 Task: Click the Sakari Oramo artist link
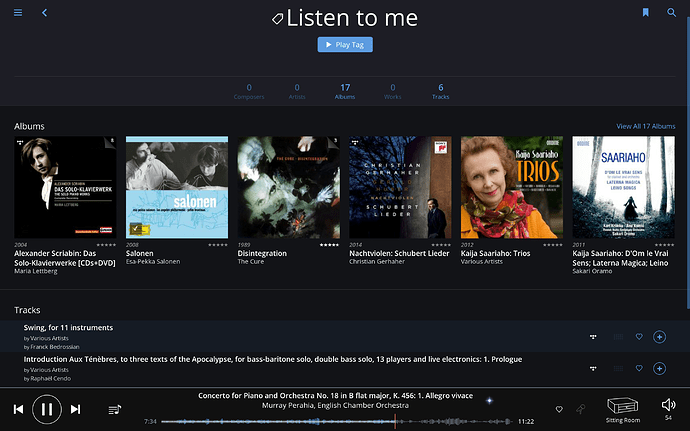click(x=592, y=271)
